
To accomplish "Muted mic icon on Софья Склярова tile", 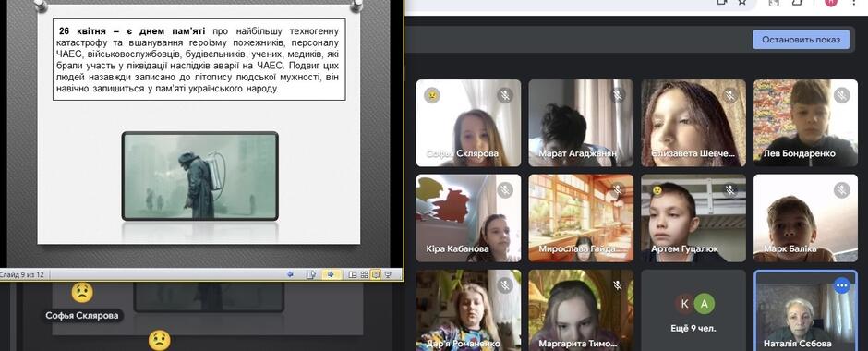I will click(x=504, y=95).
